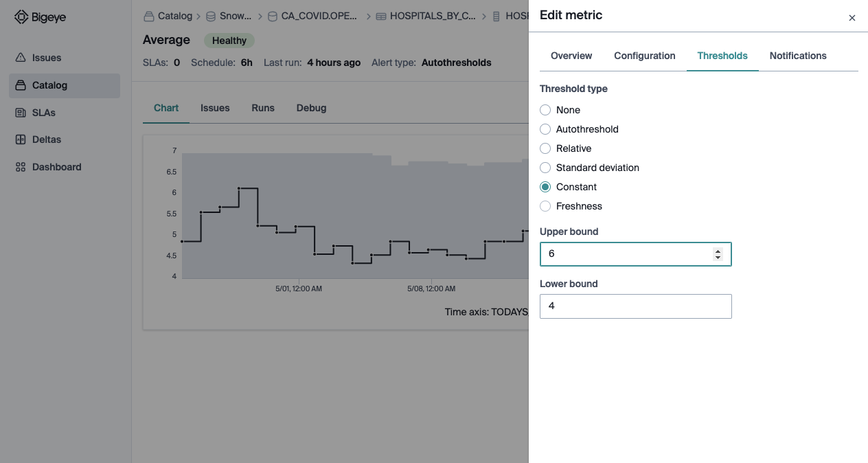Screen dimensions: 868x463
Task: Select the Autothreshold radio option
Action: coord(545,129)
